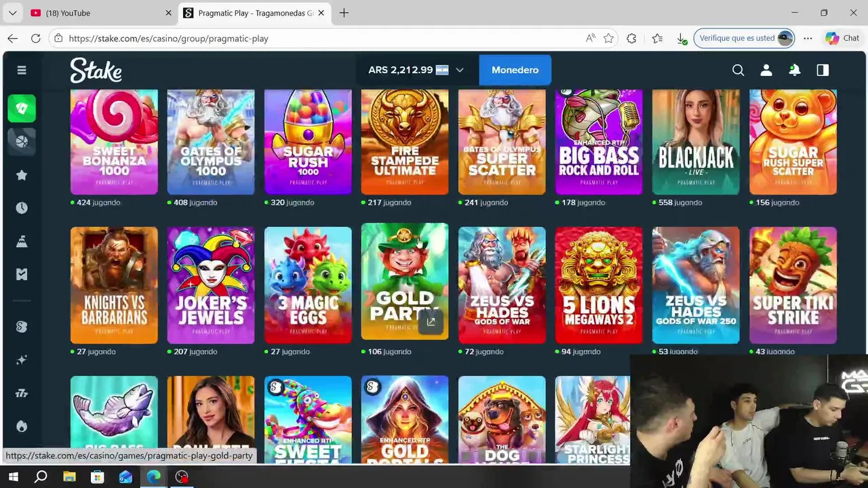Click the Stake logo

[96, 70]
